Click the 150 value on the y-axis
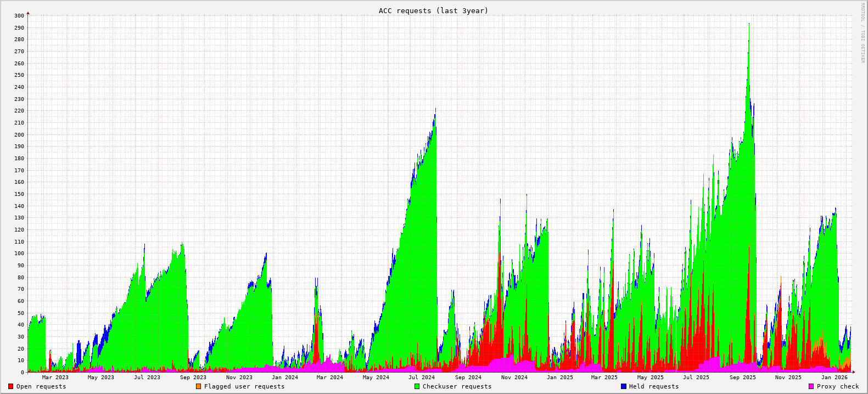This screenshot has height=394, width=868. (x=19, y=194)
